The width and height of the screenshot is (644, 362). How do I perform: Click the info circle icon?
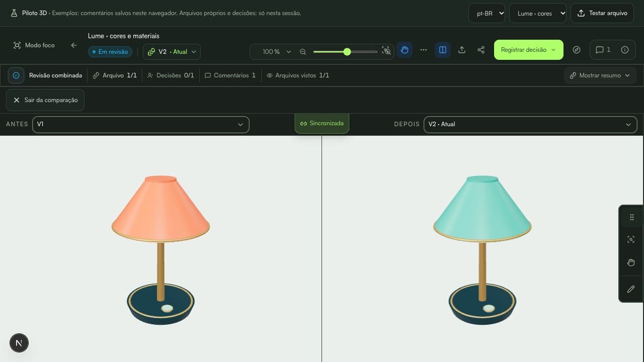pyautogui.click(x=625, y=50)
